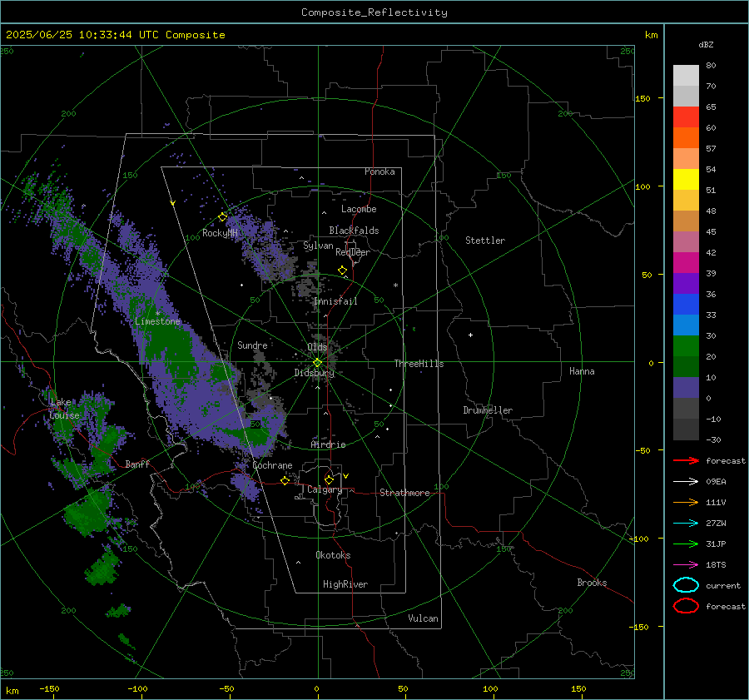
Task: Click the Banff town label
Action: point(137,464)
